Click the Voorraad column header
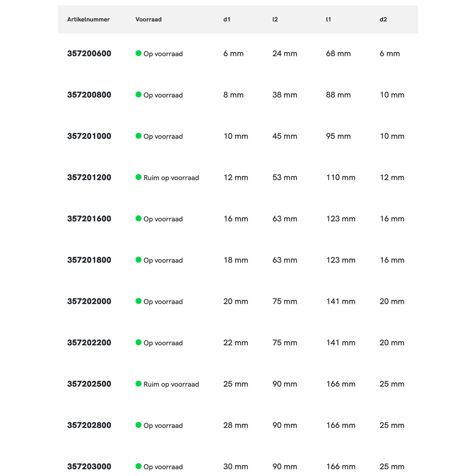 [149, 20]
